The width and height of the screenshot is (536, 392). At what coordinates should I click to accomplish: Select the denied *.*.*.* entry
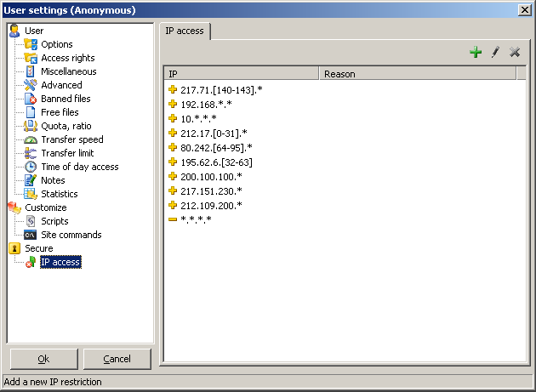(x=196, y=219)
